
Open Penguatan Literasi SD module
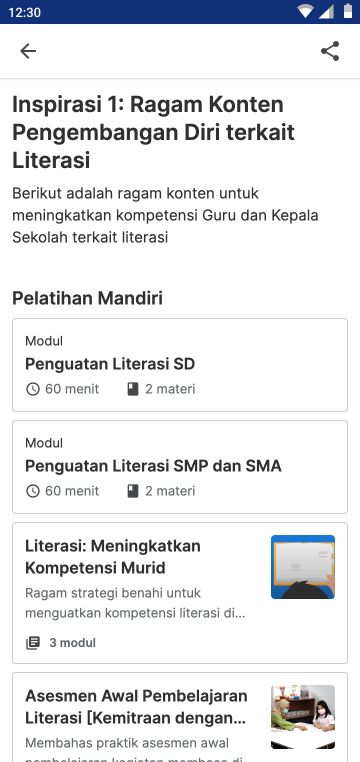pos(180,365)
